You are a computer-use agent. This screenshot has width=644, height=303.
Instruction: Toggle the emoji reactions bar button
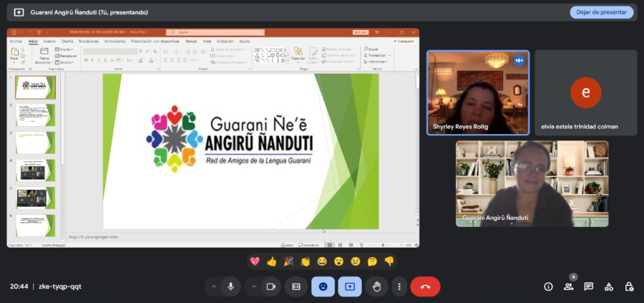point(323,287)
